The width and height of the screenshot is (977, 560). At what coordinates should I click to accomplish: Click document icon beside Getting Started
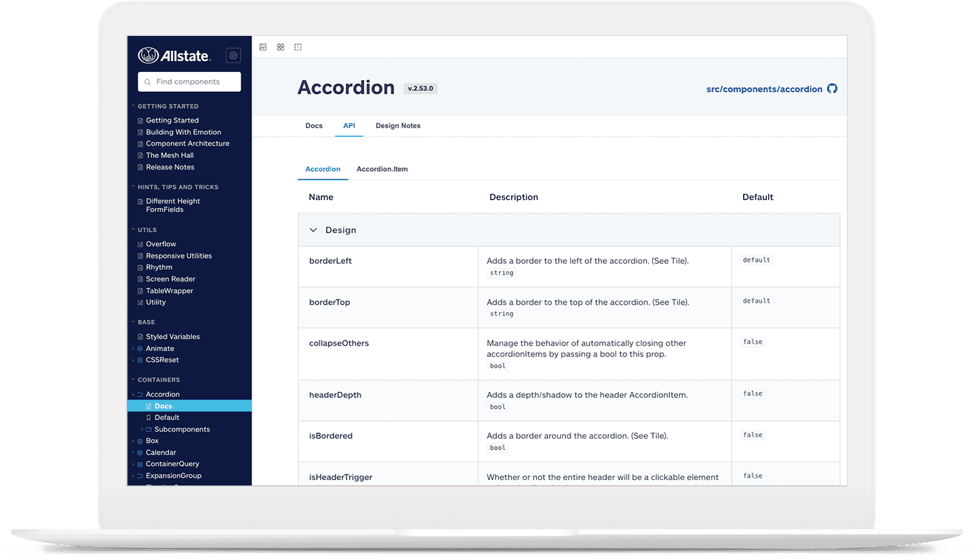tap(141, 121)
